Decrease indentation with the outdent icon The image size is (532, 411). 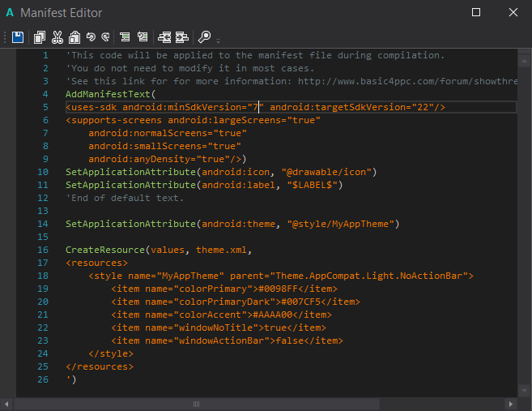point(164,37)
